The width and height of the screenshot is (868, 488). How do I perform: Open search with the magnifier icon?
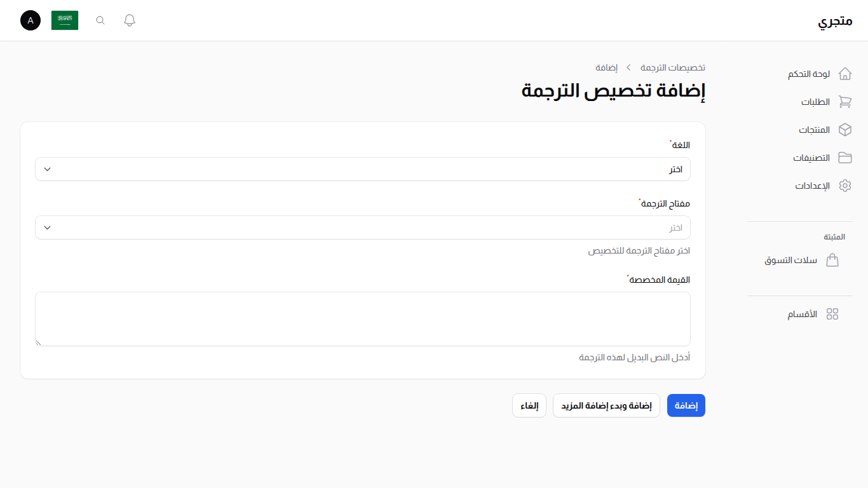100,20
